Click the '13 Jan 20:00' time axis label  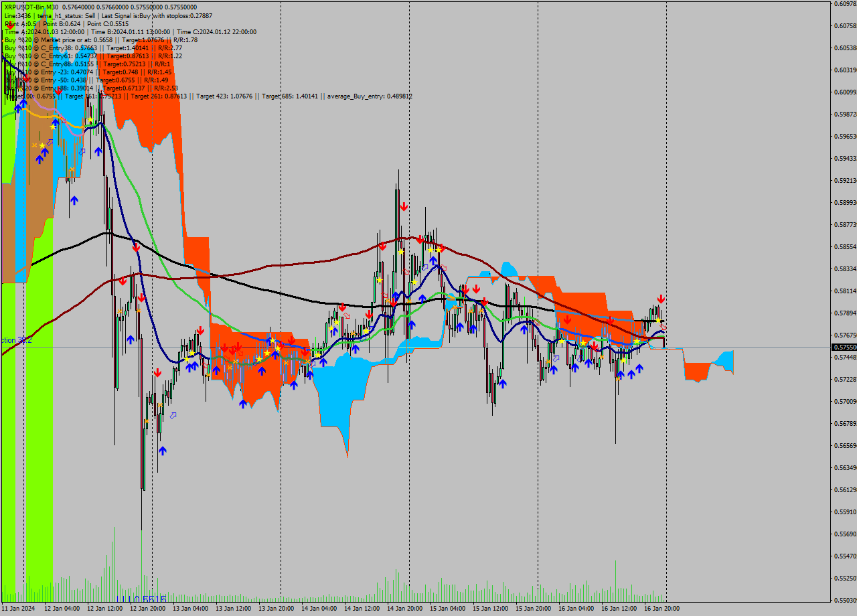(276, 608)
